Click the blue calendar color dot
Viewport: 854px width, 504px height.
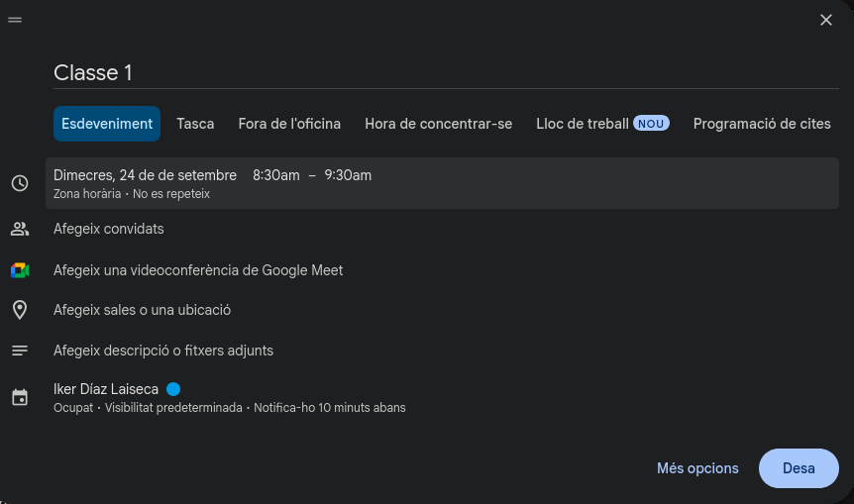(173, 389)
